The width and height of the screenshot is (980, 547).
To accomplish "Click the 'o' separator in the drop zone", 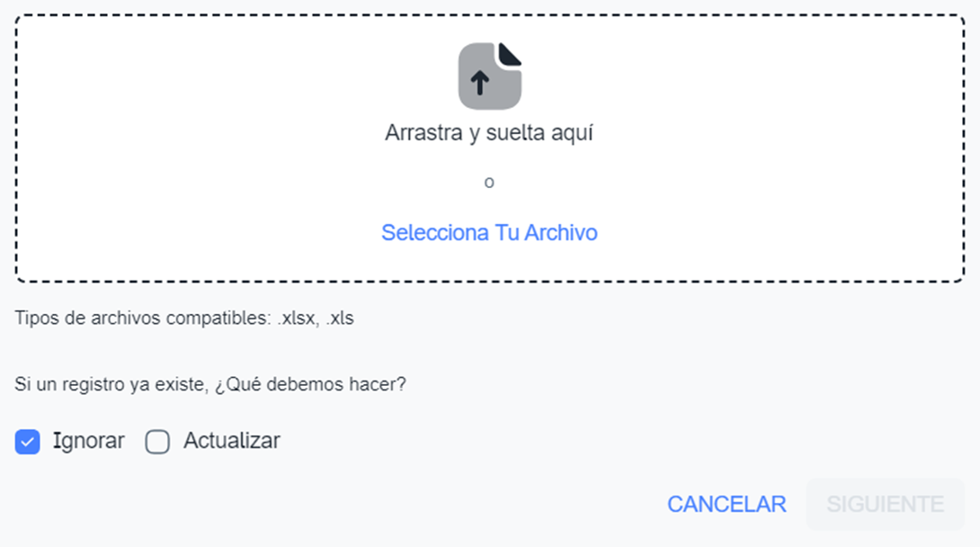I will pyautogui.click(x=489, y=183).
